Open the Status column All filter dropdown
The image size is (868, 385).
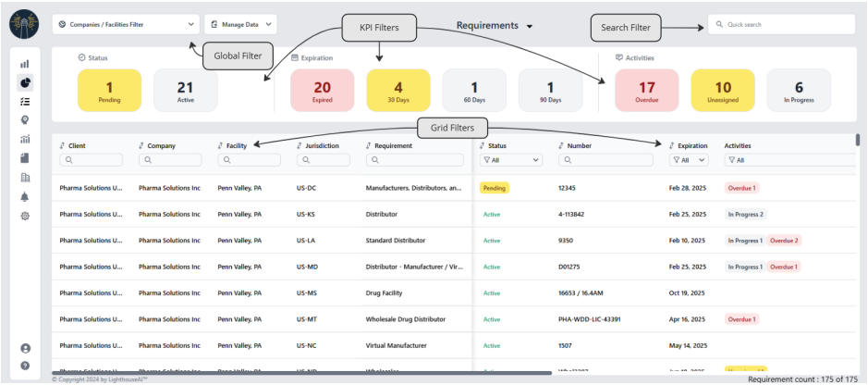(x=510, y=160)
